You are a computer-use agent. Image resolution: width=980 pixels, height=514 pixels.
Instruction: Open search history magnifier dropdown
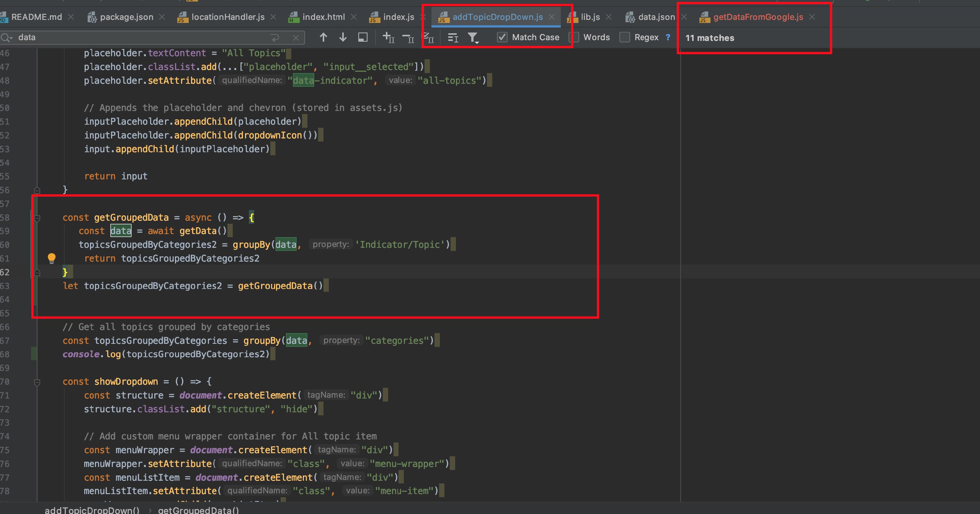coord(7,37)
